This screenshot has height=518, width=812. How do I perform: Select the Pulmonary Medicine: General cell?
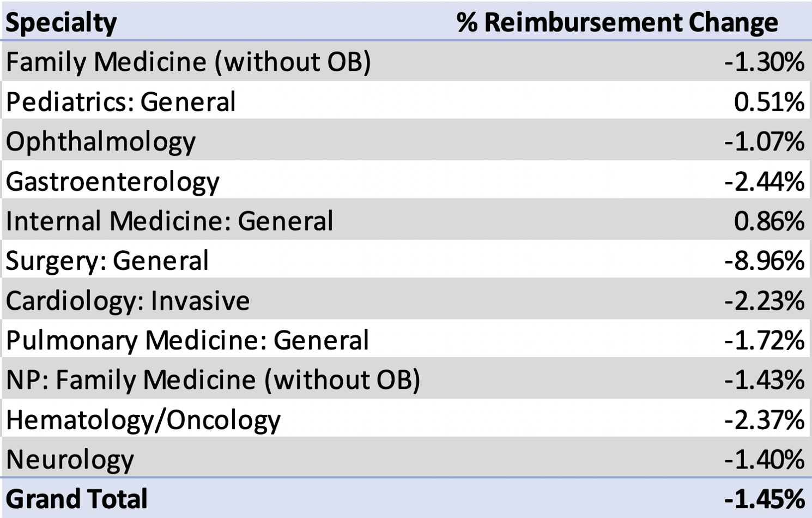pyautogui.click(x=187, y=340)
